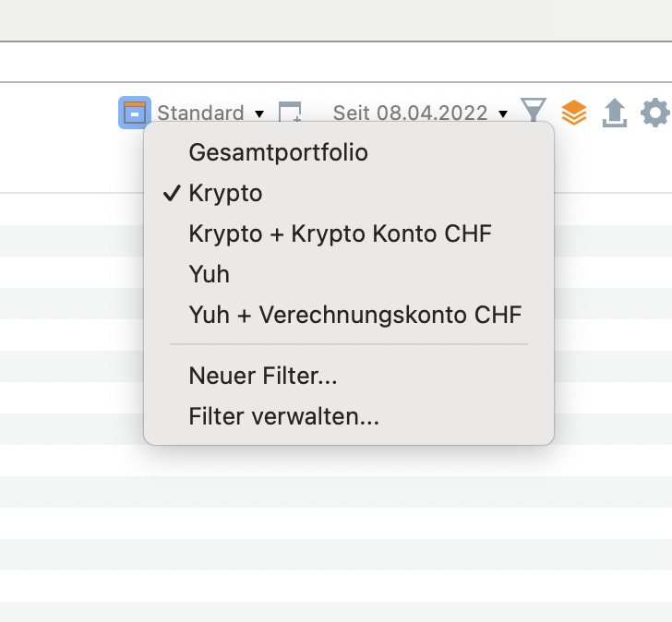Click the arrow right of the date
This screenshot has height=622, width=672.
tap(503, 114)
